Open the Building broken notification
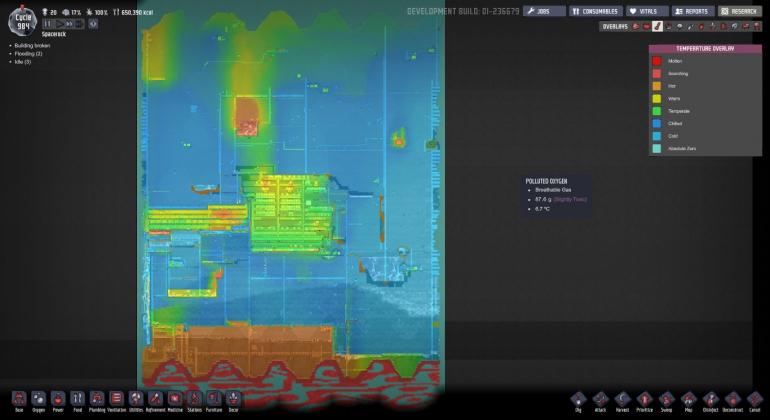Image resolution: width=770 pixels, height=420 pixels. pos(32,45)
